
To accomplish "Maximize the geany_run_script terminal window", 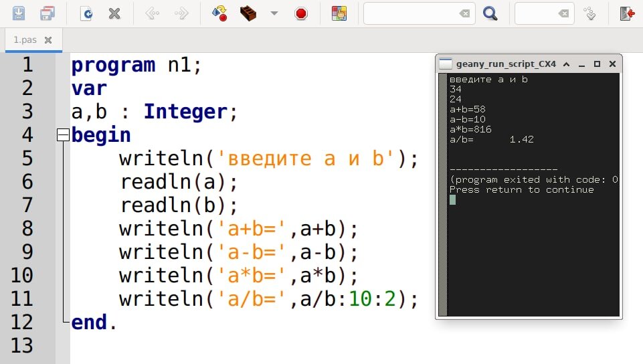I will (597, 64).
